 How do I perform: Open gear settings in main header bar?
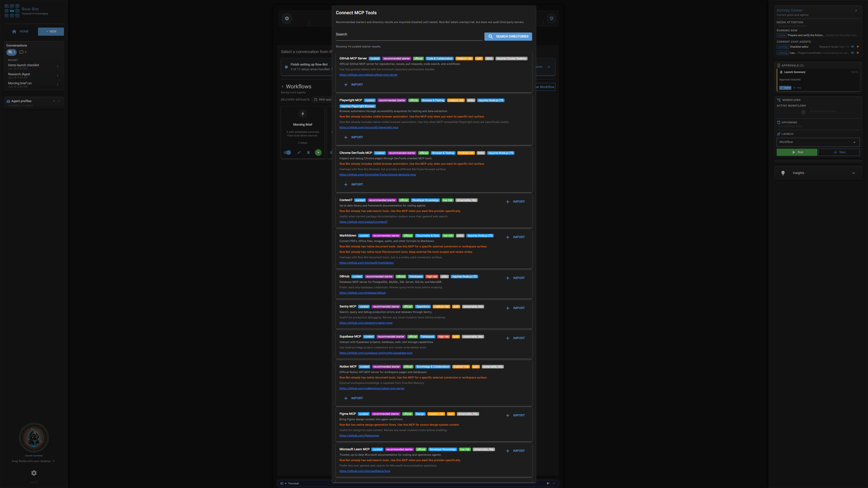287,19
